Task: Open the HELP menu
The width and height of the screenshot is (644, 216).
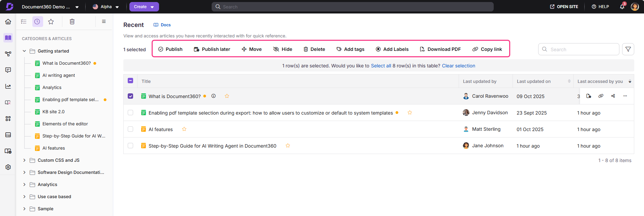Action: point(600,7)
